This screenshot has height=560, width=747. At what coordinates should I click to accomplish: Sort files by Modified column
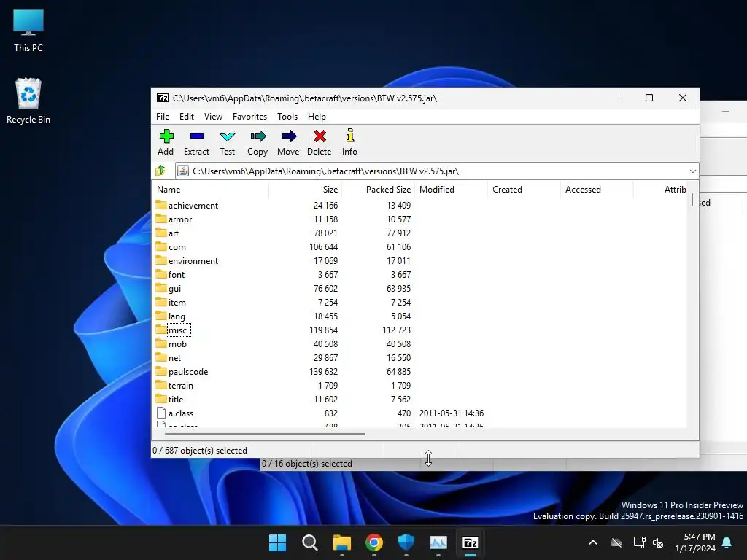[x=437, y=190]
